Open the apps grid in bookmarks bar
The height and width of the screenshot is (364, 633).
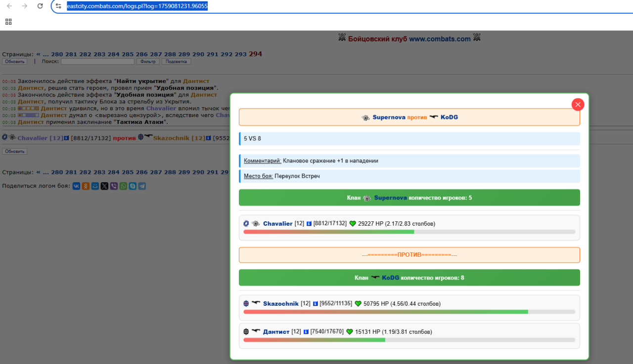coord(8,22)
